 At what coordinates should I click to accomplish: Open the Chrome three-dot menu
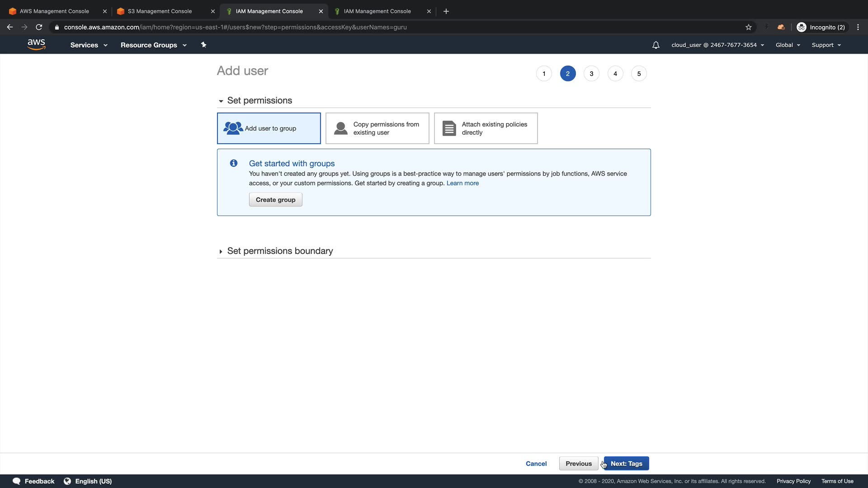pyautogui.click(x=858, y=27)
